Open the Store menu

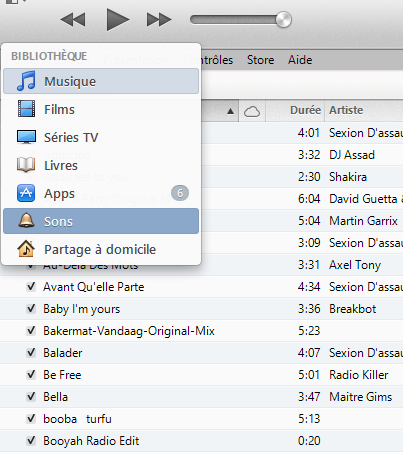pyautogui.click(x=260, y=60)
